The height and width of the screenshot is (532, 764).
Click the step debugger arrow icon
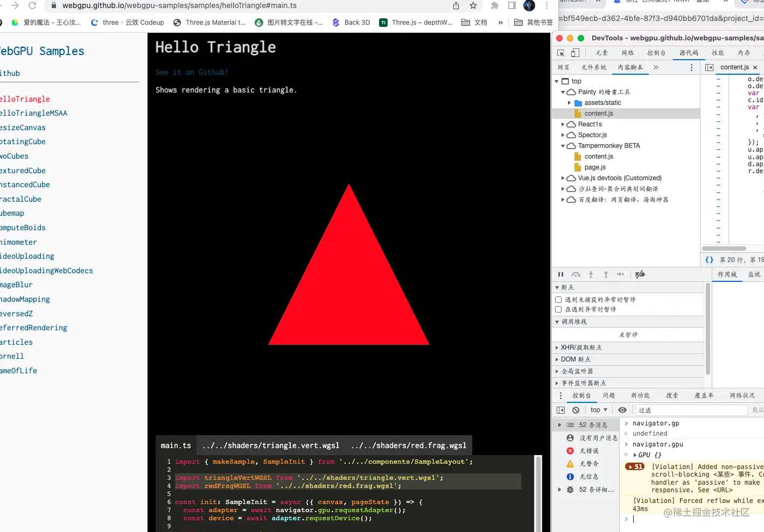[620, 274]
